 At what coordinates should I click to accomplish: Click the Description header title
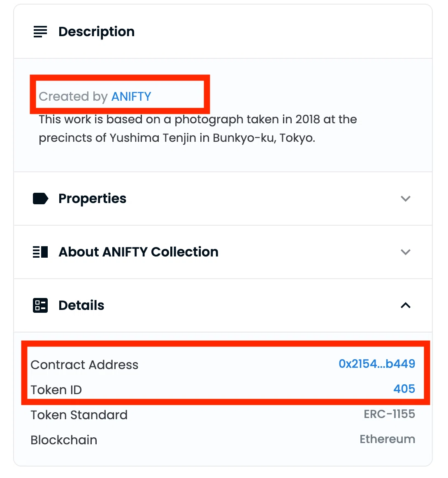coord(96,32)
